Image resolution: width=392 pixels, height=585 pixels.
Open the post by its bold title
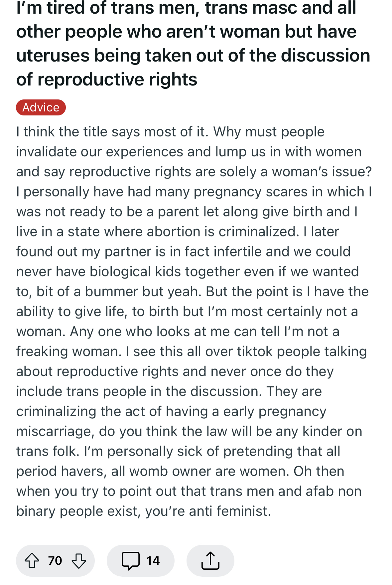(x=193, y=44)
